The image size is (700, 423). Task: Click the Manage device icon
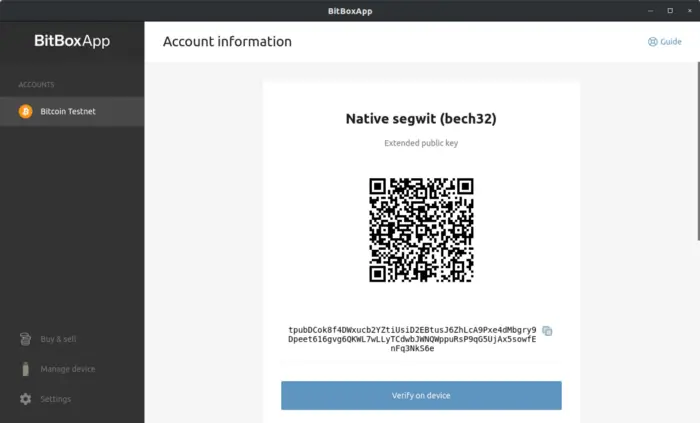coord(25,369)
